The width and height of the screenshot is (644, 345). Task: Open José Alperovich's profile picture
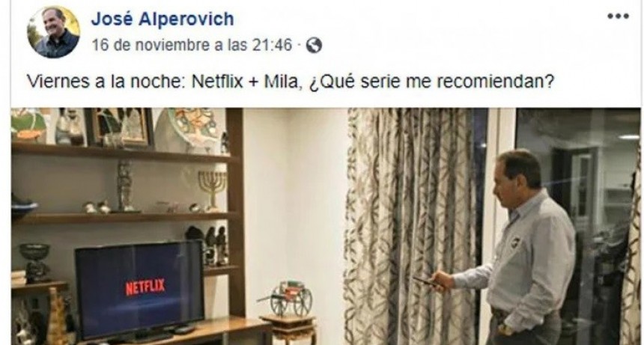(x=53, y=32)
